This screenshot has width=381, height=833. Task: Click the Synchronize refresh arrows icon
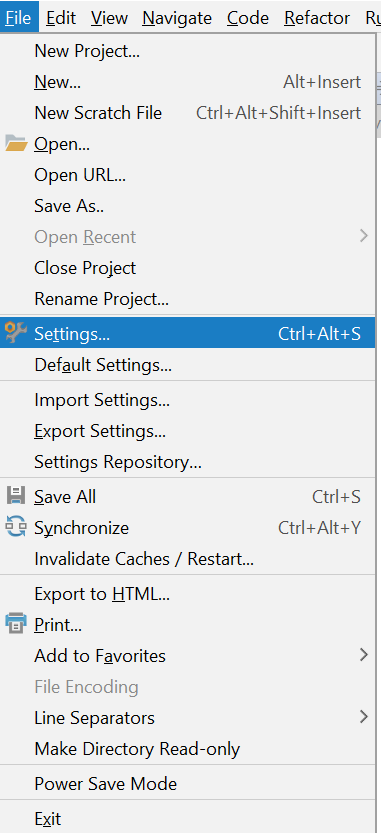tap(16, 528)
